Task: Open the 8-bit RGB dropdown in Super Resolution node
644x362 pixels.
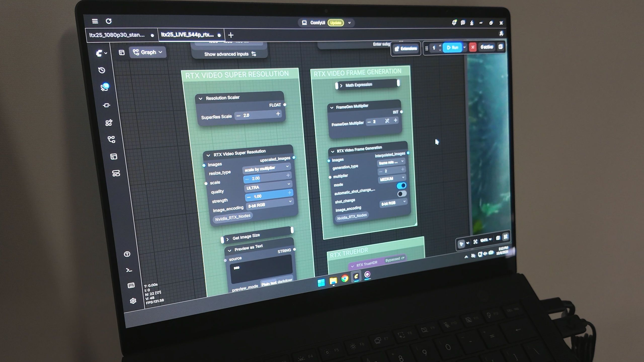Action: 270,204
